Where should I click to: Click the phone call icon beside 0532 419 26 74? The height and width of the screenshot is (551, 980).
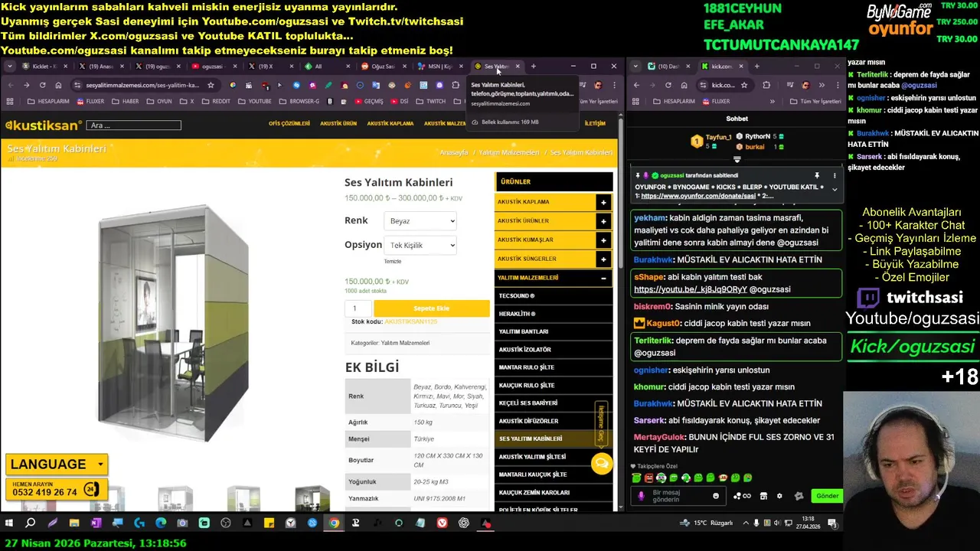90,489
